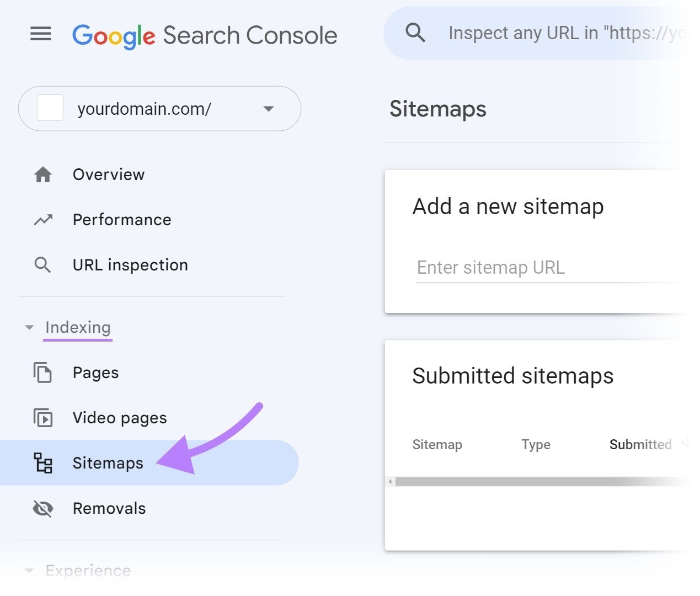Click the Removals hidden-eye icon
Viewport: 700px width, 596px height.
tap(44, 509)
